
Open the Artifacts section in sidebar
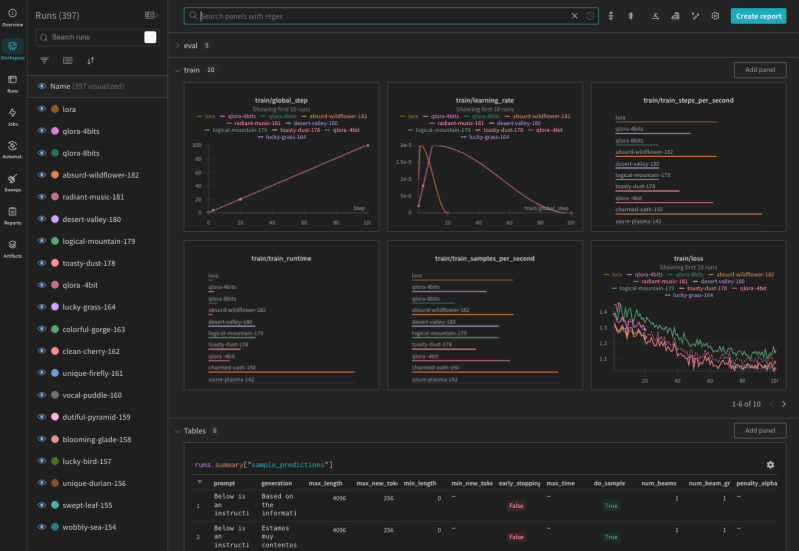point(12,249)
